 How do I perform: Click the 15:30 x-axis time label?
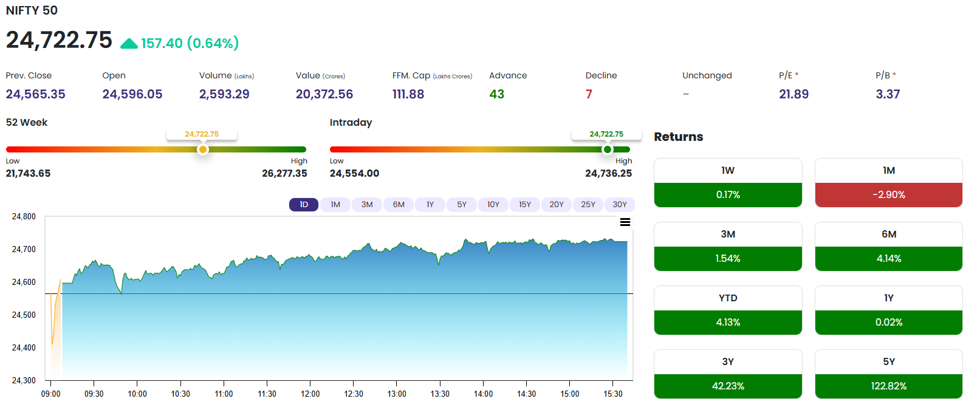pos(613,394)
